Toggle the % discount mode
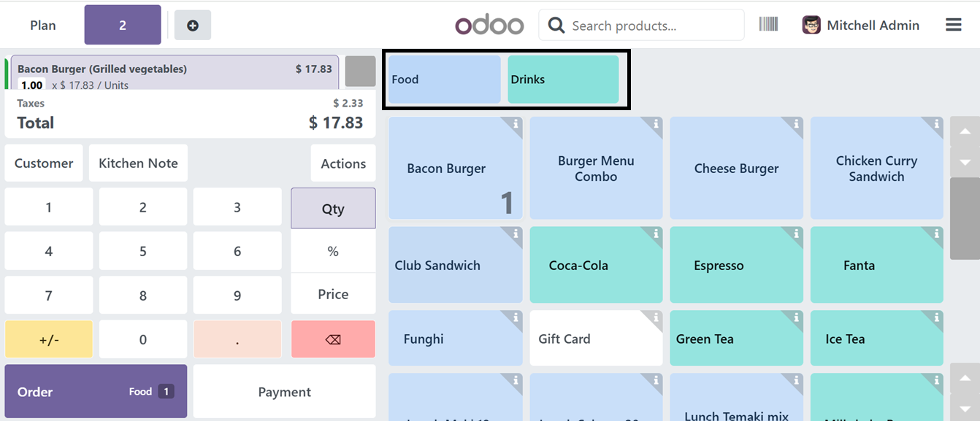Viewport: 980px width, 421px height. [x=333, y=251]
